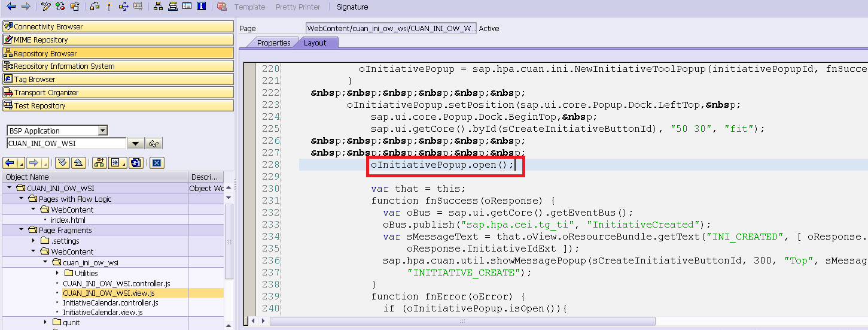
Task: Click the oInitiativePopup.open(); code line
Action: point(442,165)
